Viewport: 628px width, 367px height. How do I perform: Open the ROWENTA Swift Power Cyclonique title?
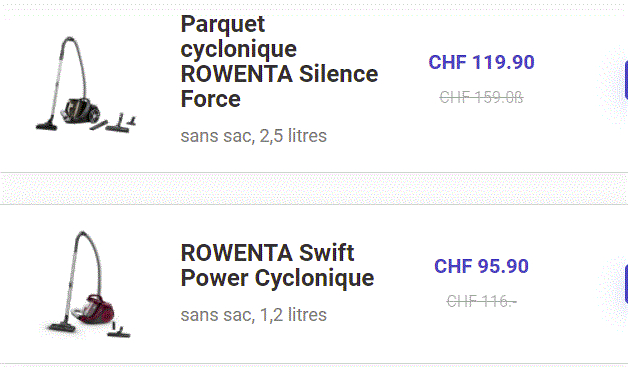coord(277,265)
